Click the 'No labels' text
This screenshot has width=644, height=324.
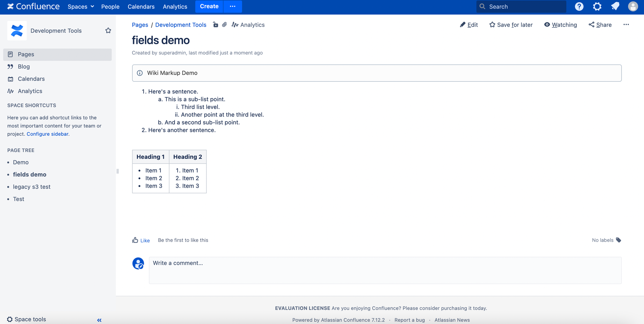click(603, 240)
